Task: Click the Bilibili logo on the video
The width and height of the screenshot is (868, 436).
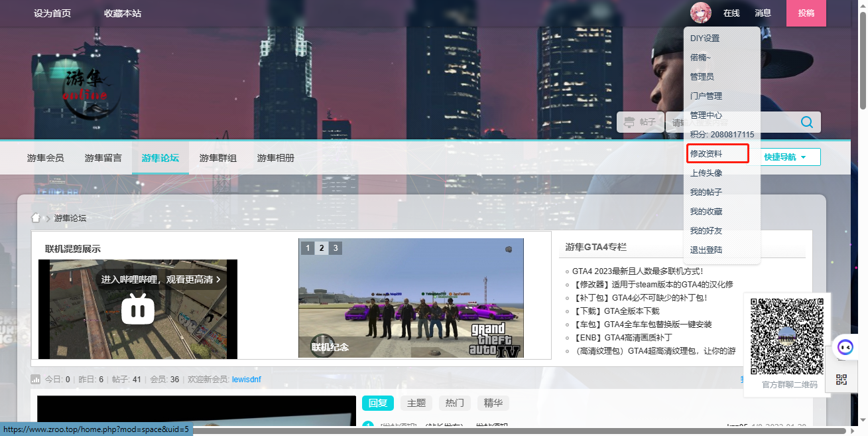Action: coord(138,309)
